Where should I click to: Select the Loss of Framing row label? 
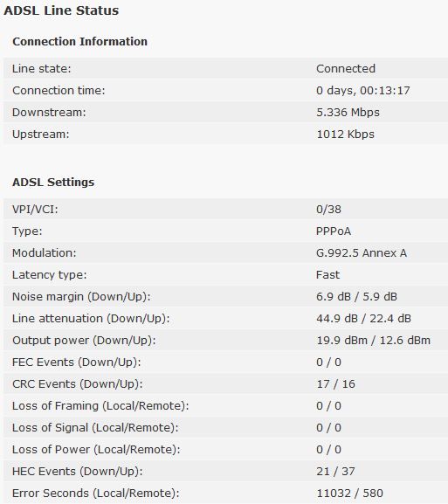coord(100,406)
